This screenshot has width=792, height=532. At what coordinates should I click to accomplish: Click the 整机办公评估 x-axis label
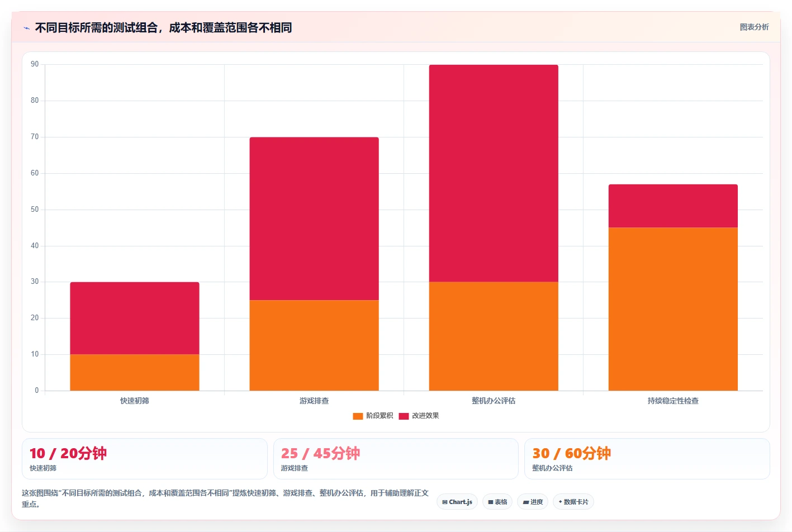(494, 401)
